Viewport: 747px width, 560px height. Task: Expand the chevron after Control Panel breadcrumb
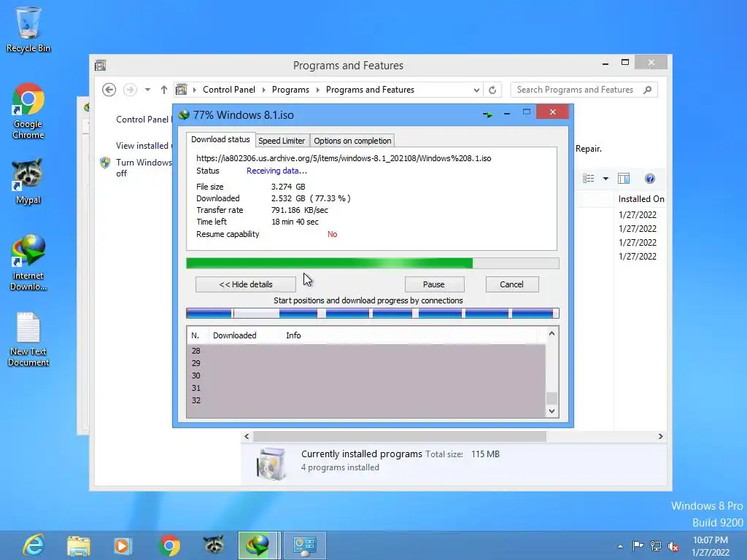click(x=264, y=90)
